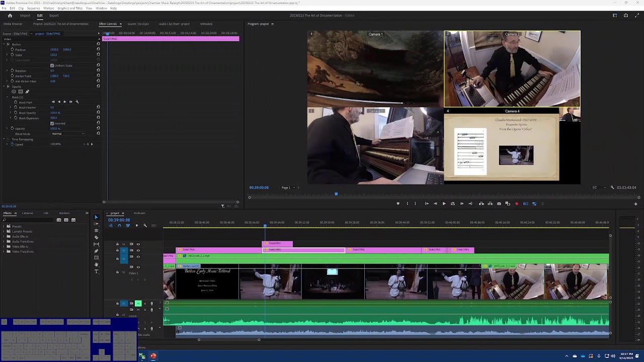Screen dimensions: 644x362
Task: Add a marker in the timeline header
Action: coord(136,225)
